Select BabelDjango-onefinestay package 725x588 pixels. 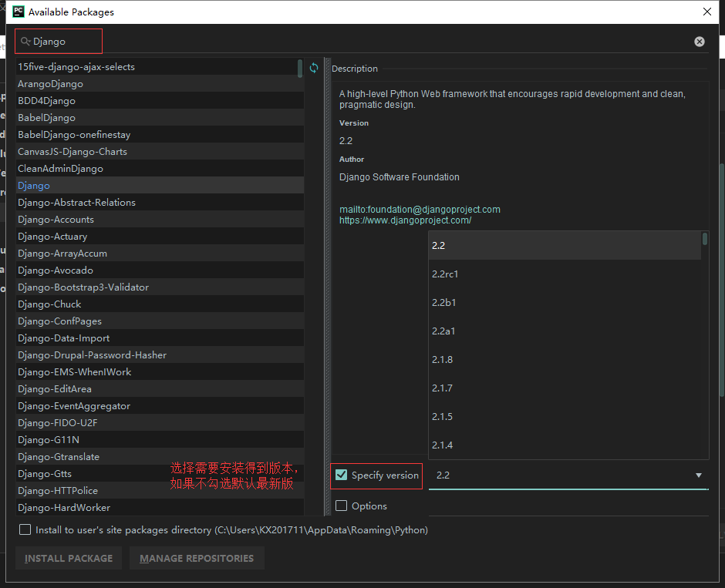(160, 134)
